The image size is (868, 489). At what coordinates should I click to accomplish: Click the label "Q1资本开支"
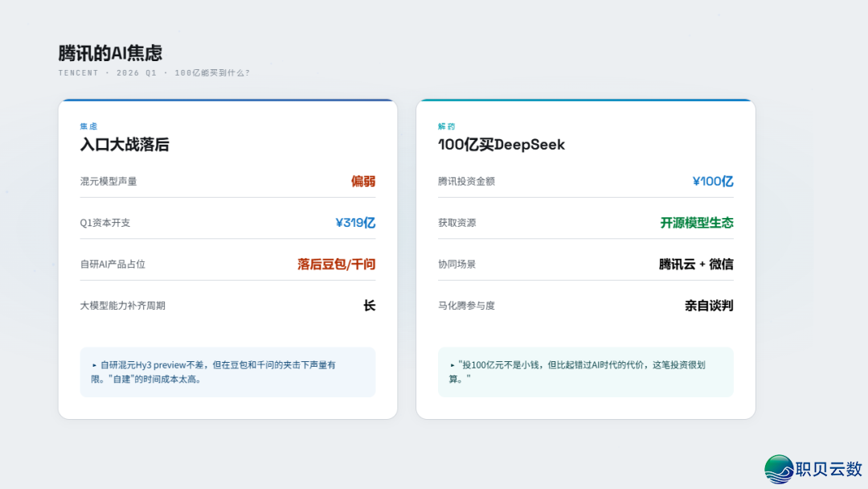click(x=105, y=223)
